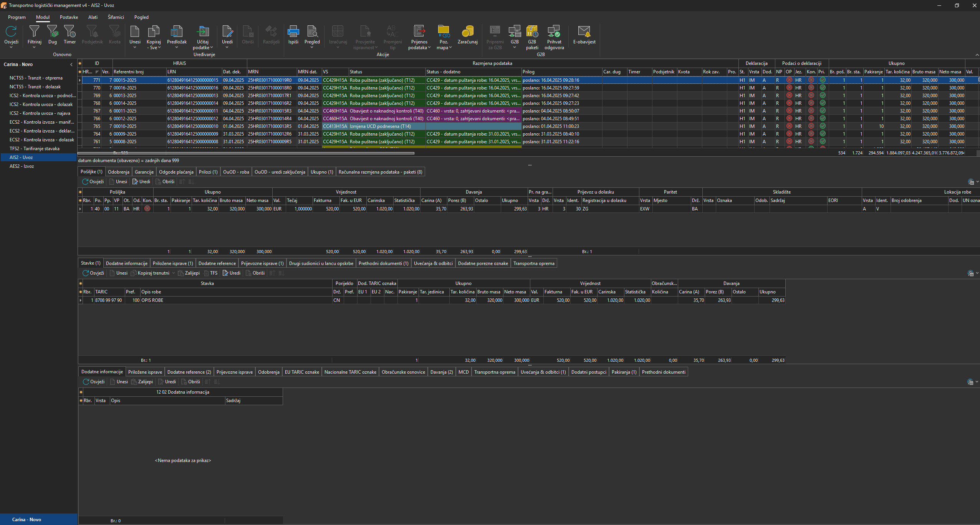980x525 pixels.
Task: Open the Unesi ribbon dropdown arrow
Action: (135, 48)
